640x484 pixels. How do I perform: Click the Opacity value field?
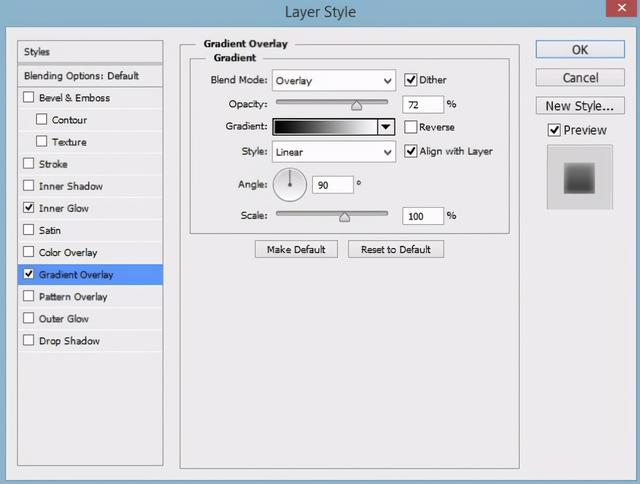[423, 105]
